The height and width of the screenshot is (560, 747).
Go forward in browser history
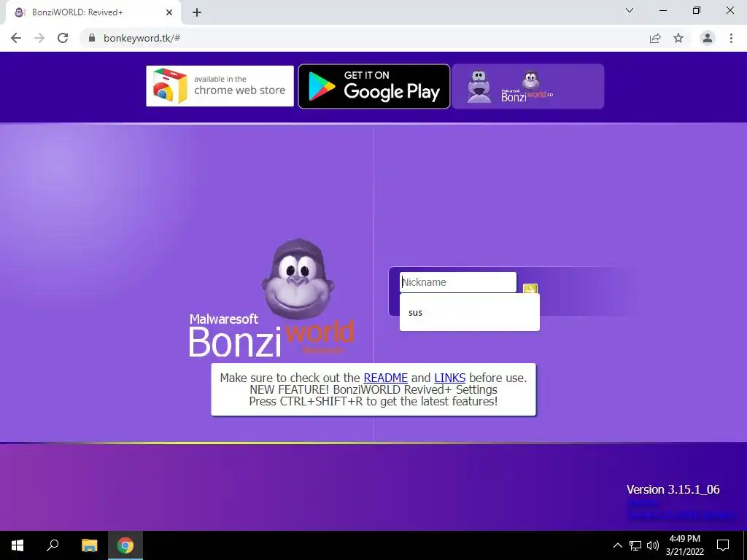pos(39,38)
